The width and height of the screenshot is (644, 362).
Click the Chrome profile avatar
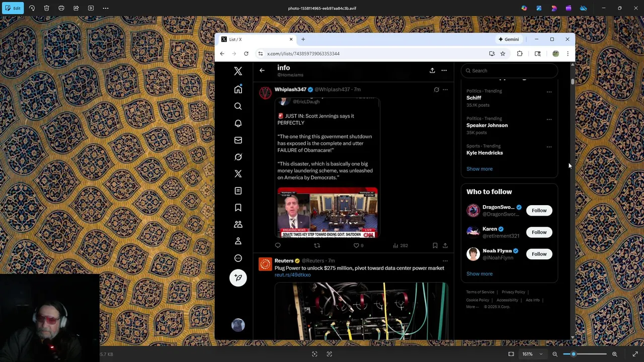point(555,53)
